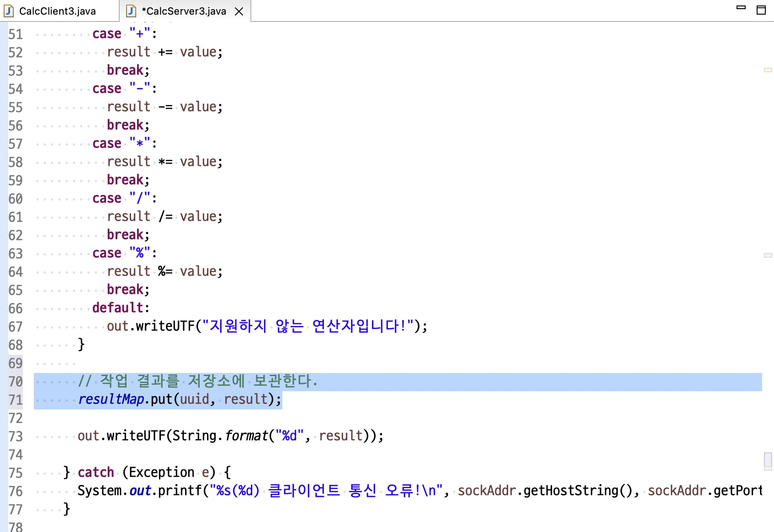Screen dimensions: 774x532
Task: Click on 'result %= value;' statement
Action: (164, 271)
